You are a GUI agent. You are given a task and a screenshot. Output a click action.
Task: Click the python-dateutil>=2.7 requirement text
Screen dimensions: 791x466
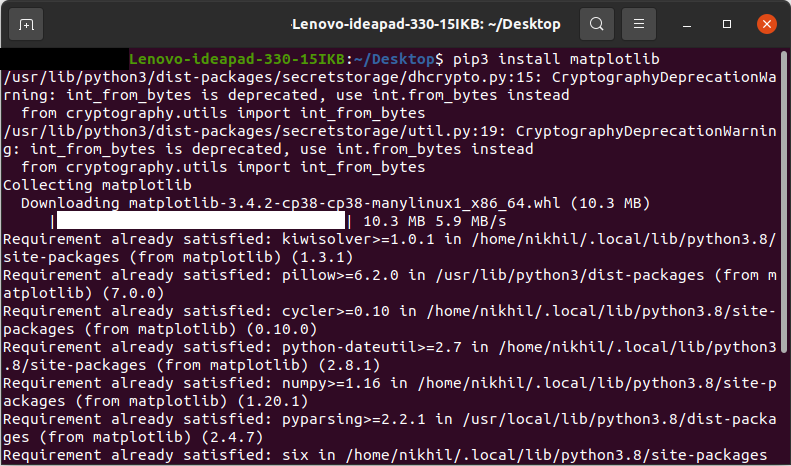(x=372, y=347)
